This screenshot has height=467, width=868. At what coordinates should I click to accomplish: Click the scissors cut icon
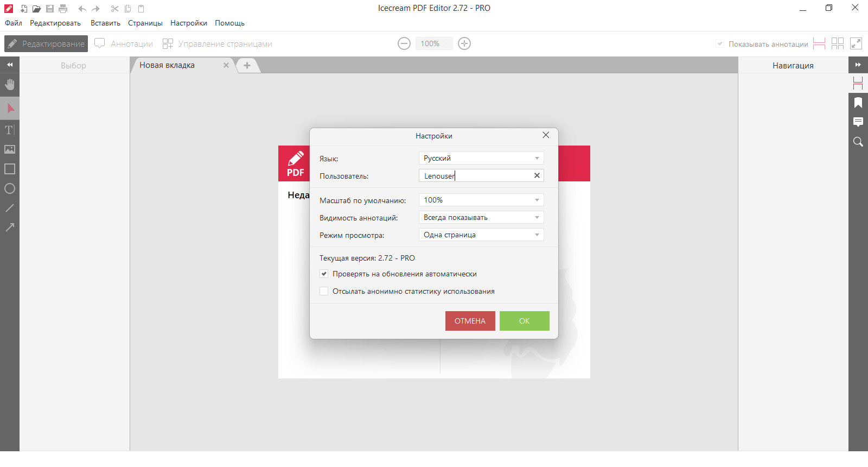point(114,9)
